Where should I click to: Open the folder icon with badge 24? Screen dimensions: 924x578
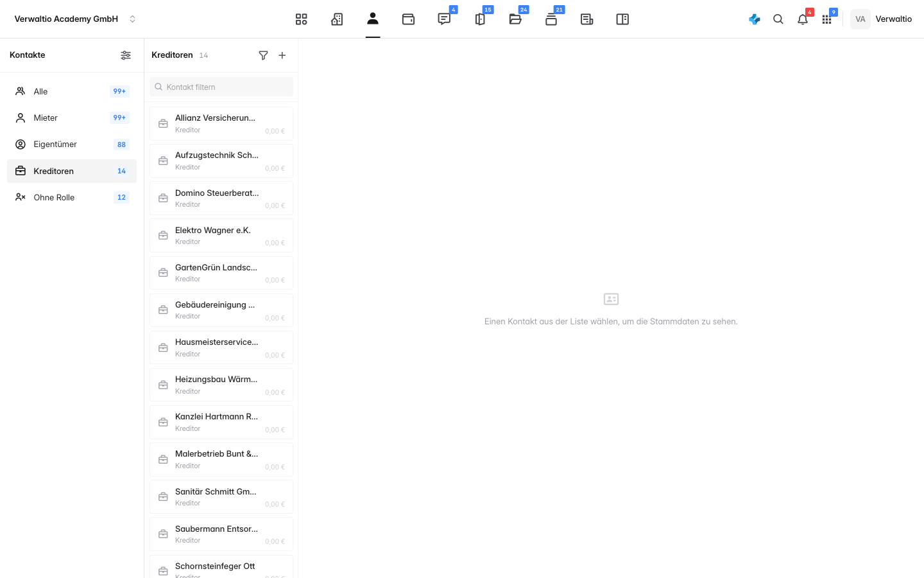tap(515, 19)
